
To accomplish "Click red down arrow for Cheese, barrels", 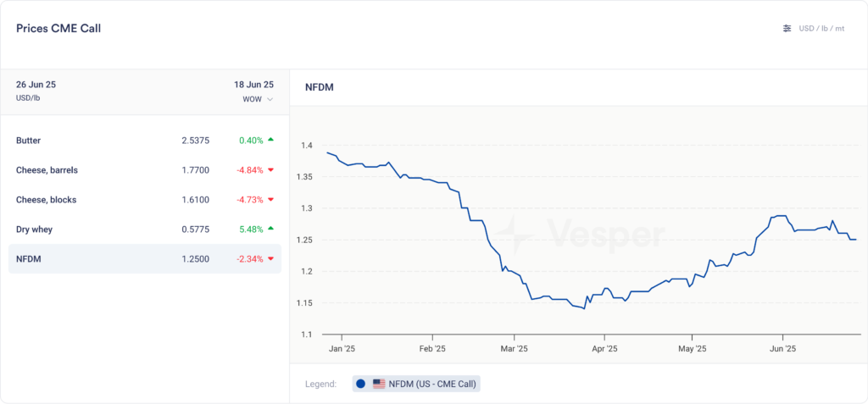I will point(270,169).
